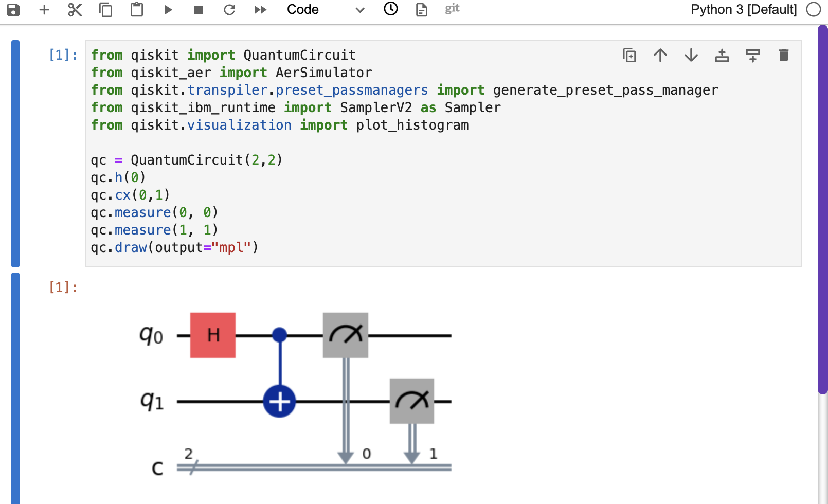Switch kernel via Python 3 [Default]
The width and height of the screenshot is (828, 504).
tap(743, 10)
